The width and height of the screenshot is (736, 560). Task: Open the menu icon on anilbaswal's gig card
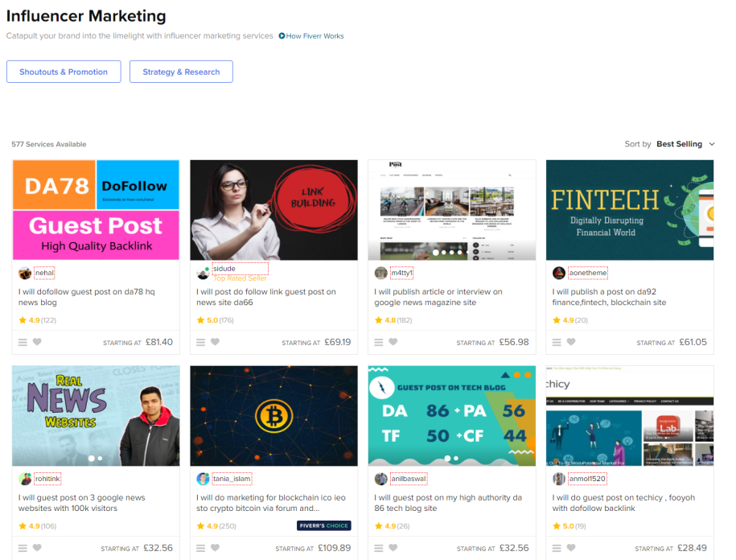[378, 548]
